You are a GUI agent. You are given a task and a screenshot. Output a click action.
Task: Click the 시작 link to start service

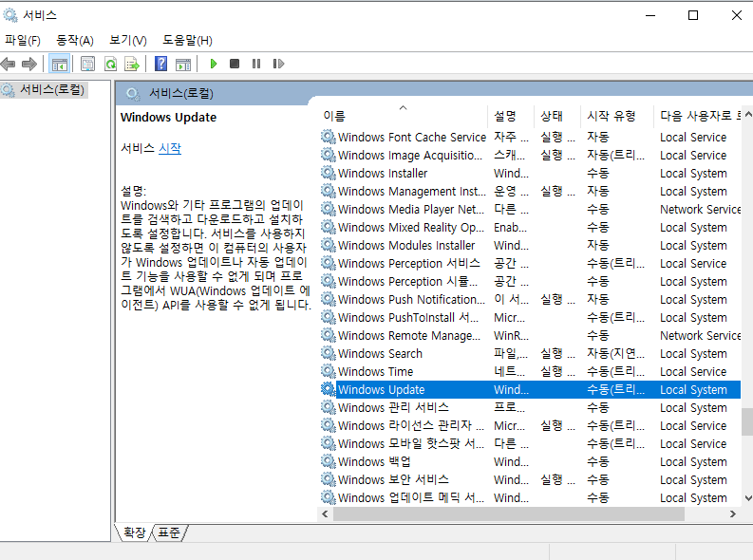[170, 148]
